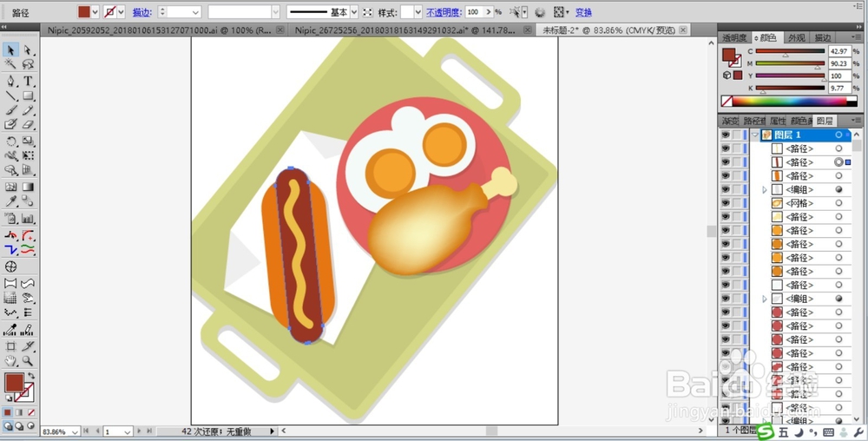This screenshot has height=441, width=868.
Task: Open stroke weight dropdown
Action: pos(195,11)
